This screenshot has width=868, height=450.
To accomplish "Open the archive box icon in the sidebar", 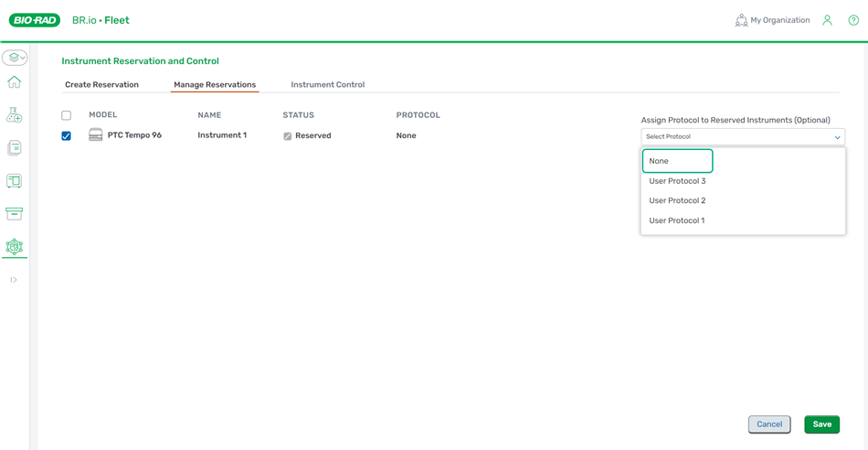I will tap(14, 214).
